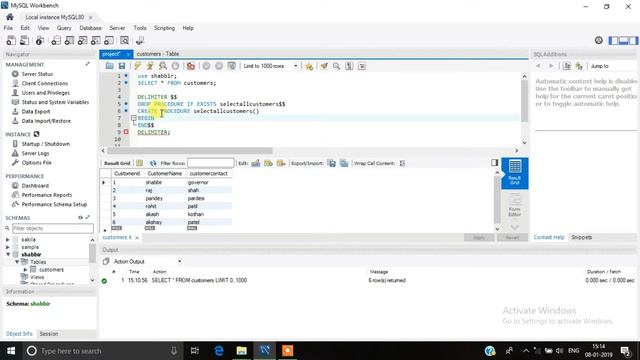640x360 pixels.
Task: Open Client Connections item
Action: pyautogui.click(x=45, y=83)
